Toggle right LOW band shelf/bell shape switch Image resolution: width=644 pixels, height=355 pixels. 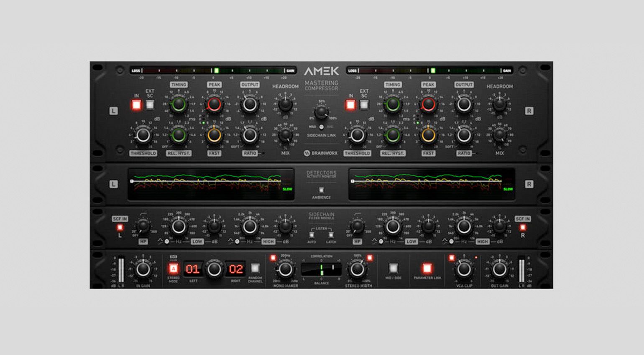point(381,242)
